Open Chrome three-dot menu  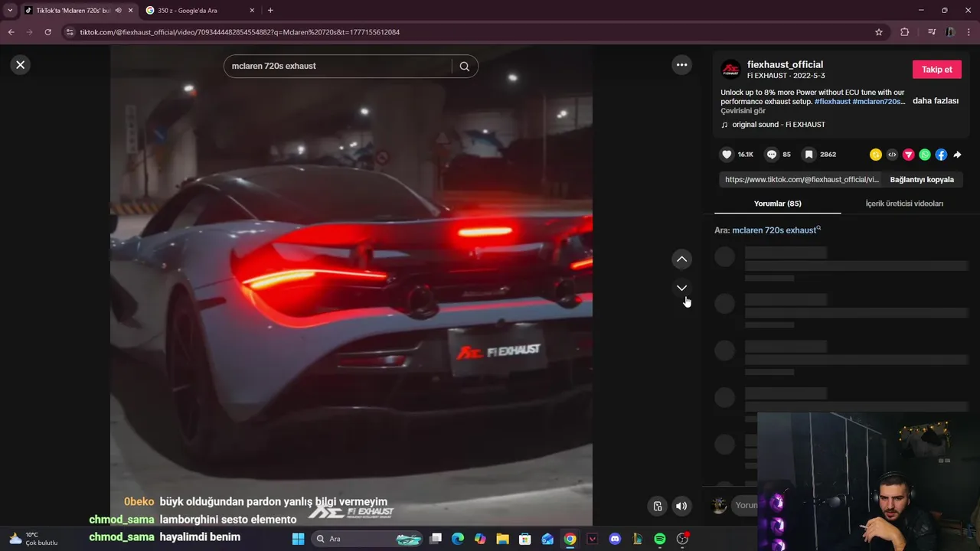point(969,32)
